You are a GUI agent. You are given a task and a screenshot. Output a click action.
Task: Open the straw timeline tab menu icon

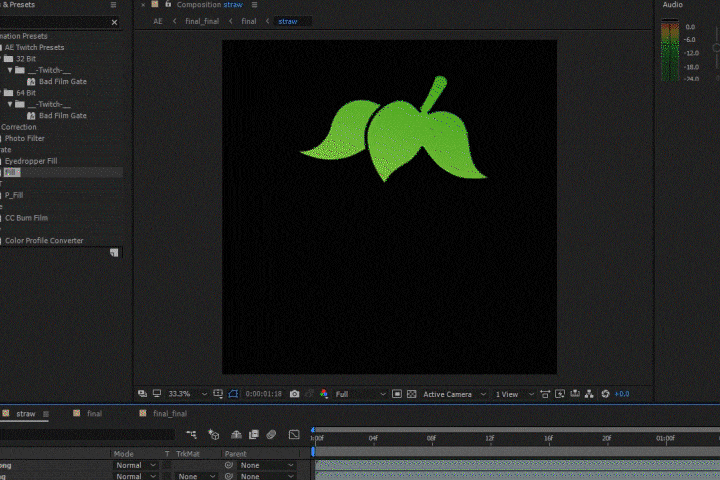coord(46,414)
